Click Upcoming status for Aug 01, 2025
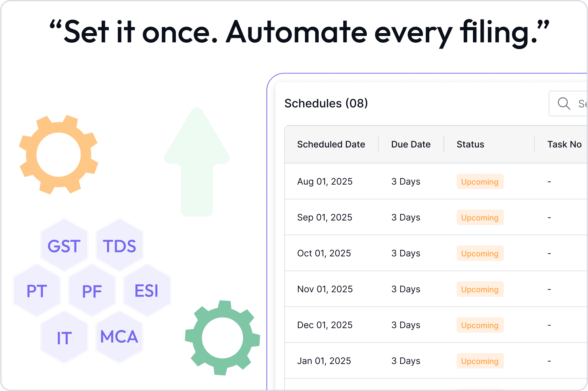This screenshot has height=391, width=588. (x=480, y=181)
